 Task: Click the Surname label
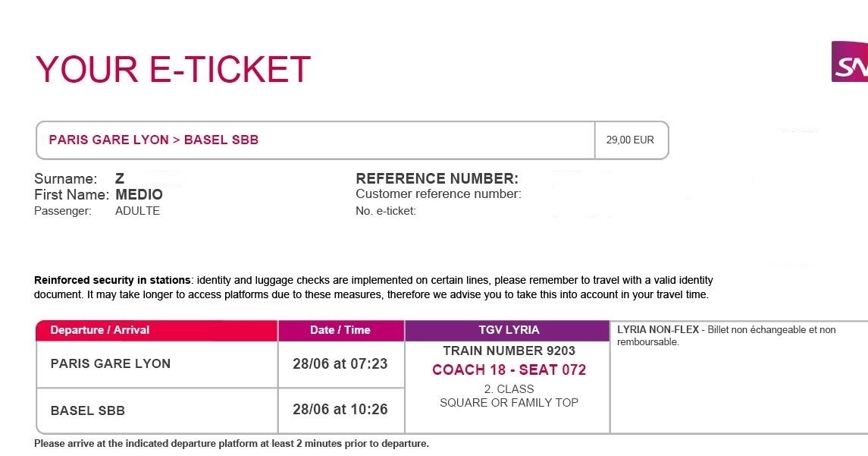66,179
